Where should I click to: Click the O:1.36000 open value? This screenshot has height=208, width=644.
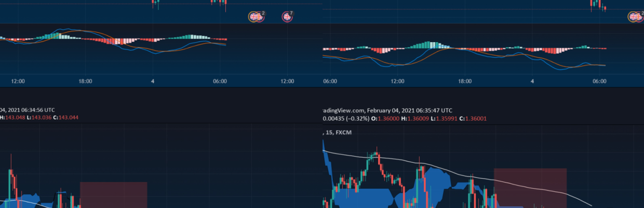click(x=386, y=119)
